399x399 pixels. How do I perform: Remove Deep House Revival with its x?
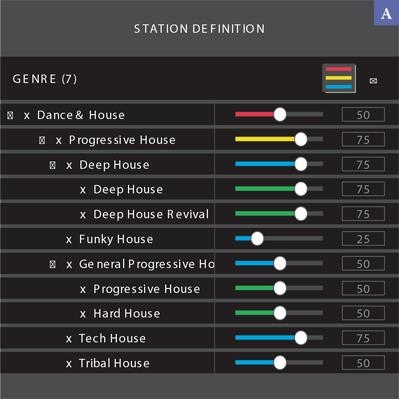[83, 215]
